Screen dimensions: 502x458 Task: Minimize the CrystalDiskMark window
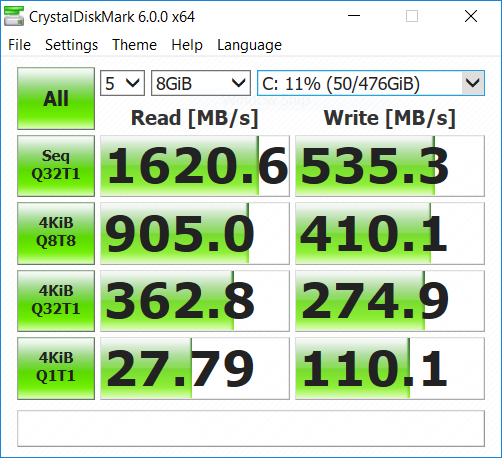pos(354,16)
